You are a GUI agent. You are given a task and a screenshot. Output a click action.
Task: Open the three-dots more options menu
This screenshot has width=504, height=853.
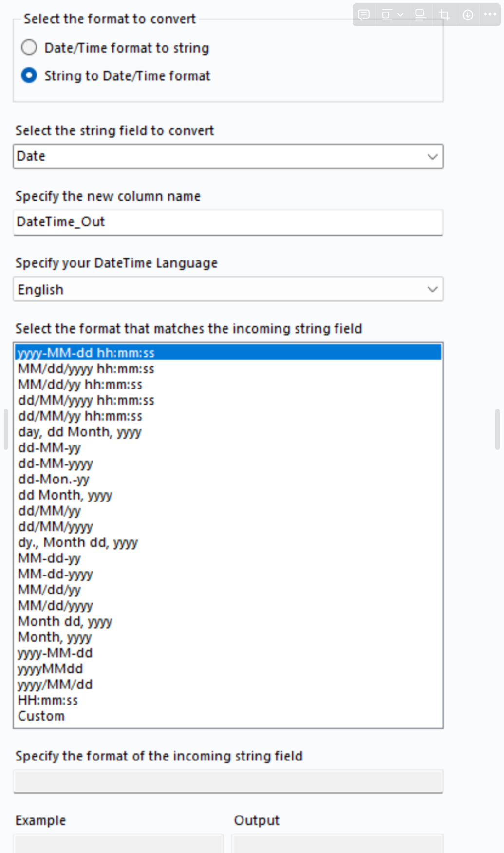(x=490, y=15)
